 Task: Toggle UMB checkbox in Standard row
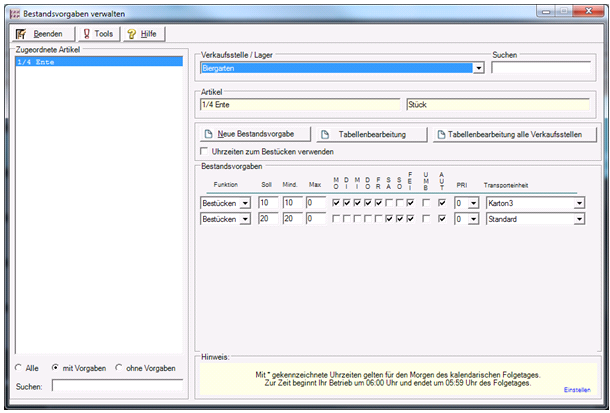pos(426,219)
